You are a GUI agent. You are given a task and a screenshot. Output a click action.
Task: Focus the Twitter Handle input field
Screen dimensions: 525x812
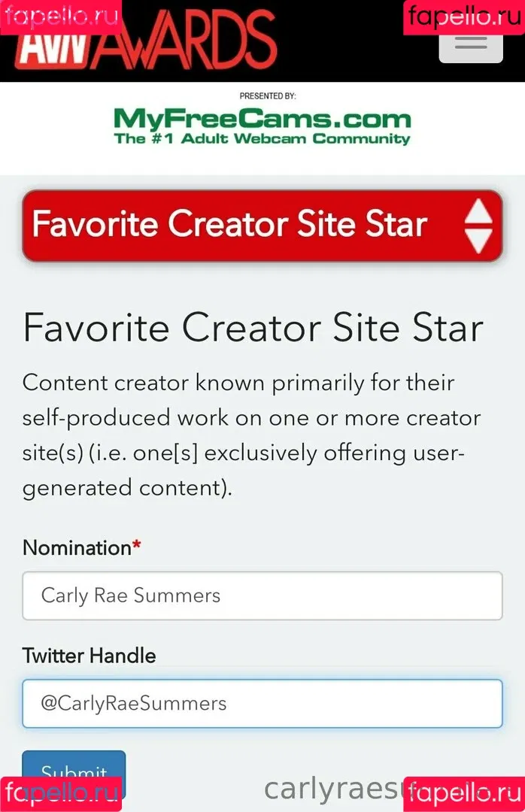(262, 703)
